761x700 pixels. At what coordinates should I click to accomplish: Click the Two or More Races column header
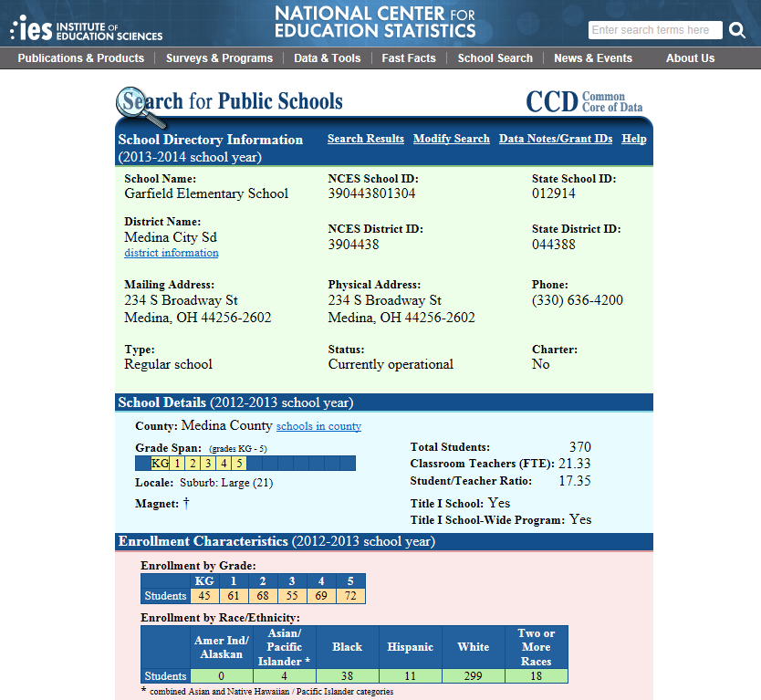[537, 647]
